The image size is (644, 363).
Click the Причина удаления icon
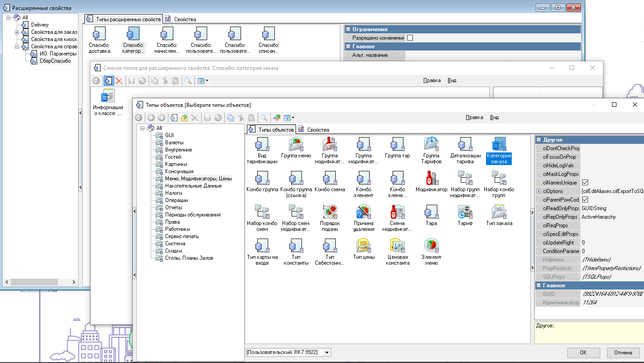click(x=363, y=212)
